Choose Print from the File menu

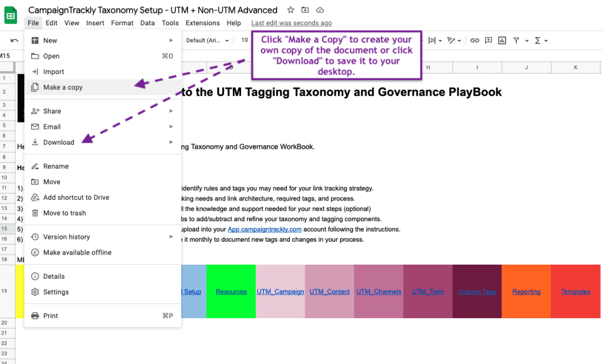[102, 316]
